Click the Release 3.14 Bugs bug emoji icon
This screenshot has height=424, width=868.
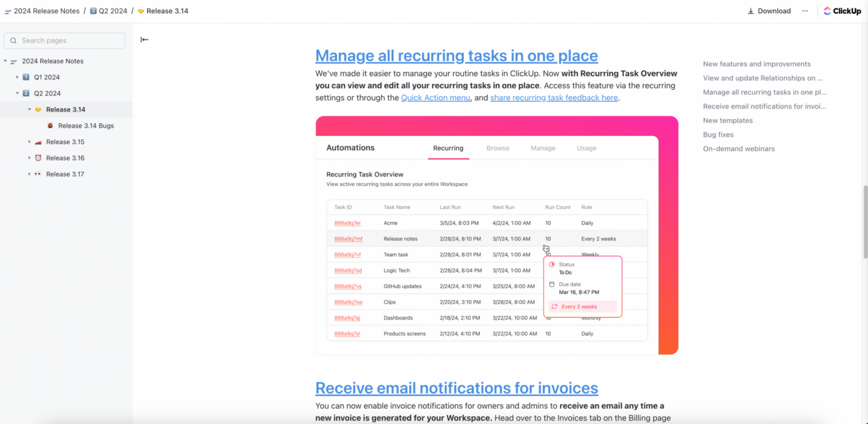pyautogui.click(x=50, y=126)
